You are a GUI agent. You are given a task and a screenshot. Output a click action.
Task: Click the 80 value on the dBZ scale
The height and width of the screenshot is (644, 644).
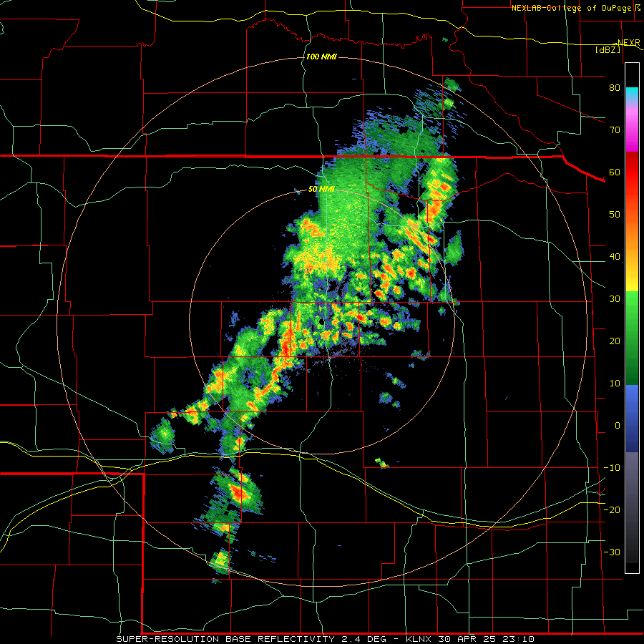tap(615, 87)
